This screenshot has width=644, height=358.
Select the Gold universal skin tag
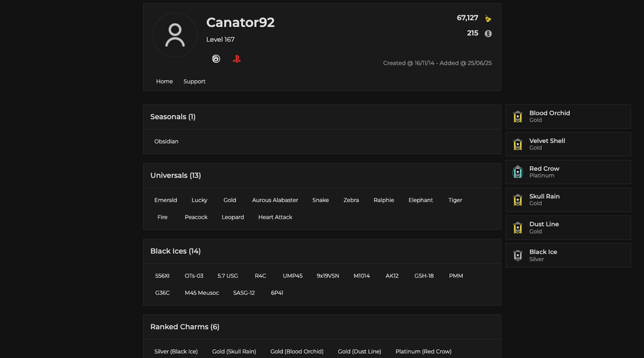pos(229,200)
